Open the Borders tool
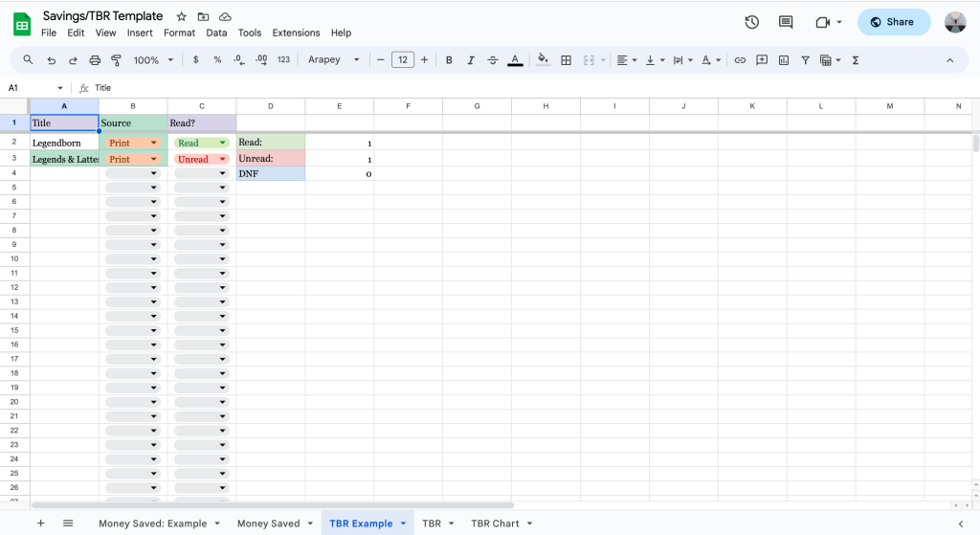Viewport: 980px width, 535px height. click(566, 60)
